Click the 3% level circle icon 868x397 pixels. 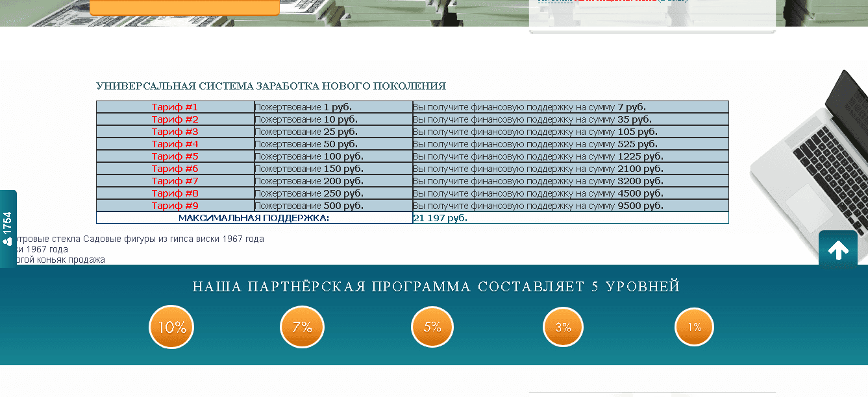(x=563, y=326)
